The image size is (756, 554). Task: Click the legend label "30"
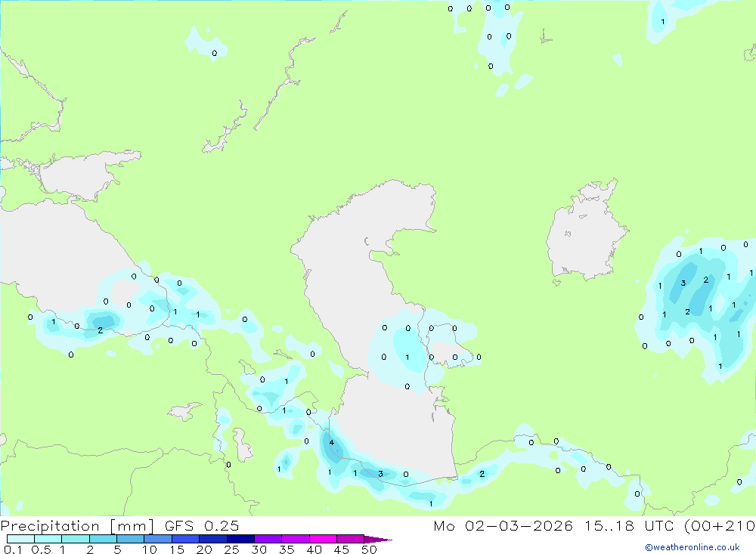coord(259,549)
